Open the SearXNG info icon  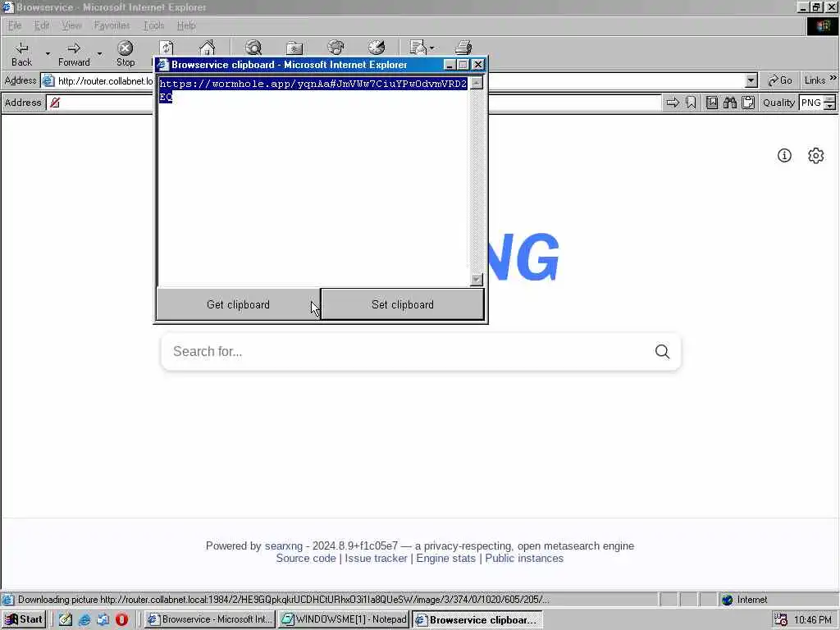(784, 155)
